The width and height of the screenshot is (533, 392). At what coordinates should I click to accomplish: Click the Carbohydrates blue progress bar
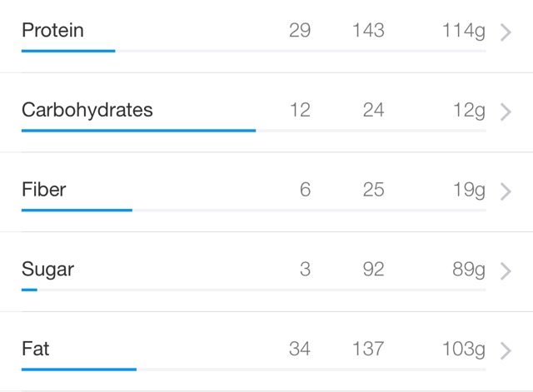click(x=139, y=131)
